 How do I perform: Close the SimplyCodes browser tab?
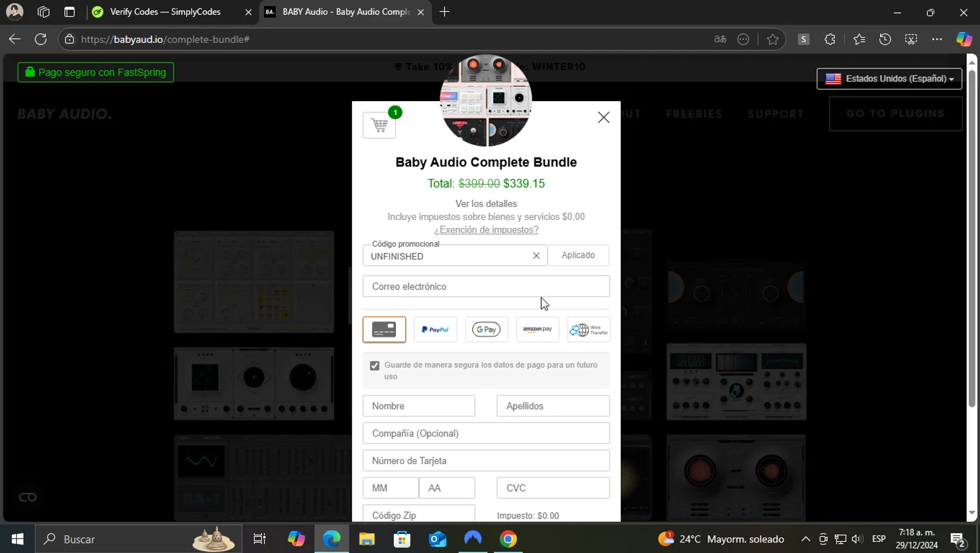248,12
